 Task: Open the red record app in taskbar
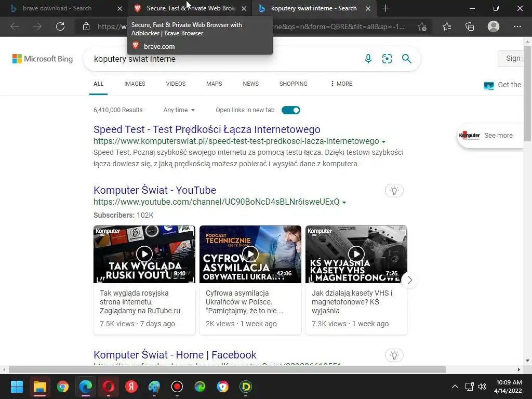[177, 387]
